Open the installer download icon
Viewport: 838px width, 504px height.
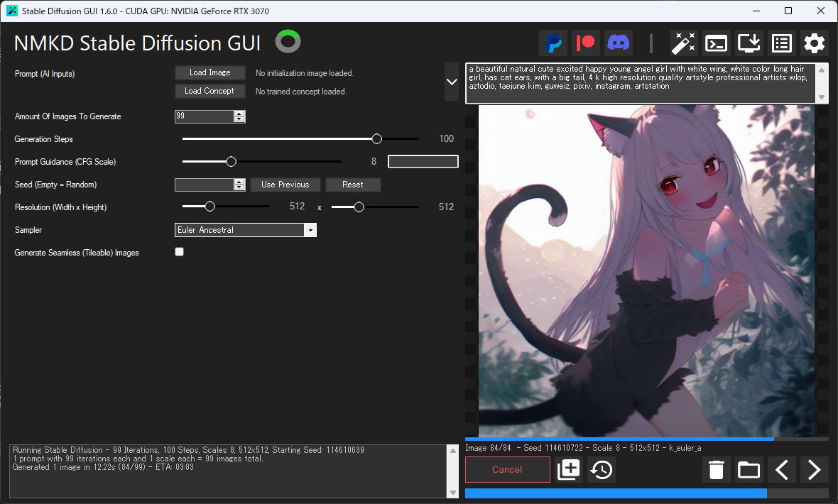[749, 43]
